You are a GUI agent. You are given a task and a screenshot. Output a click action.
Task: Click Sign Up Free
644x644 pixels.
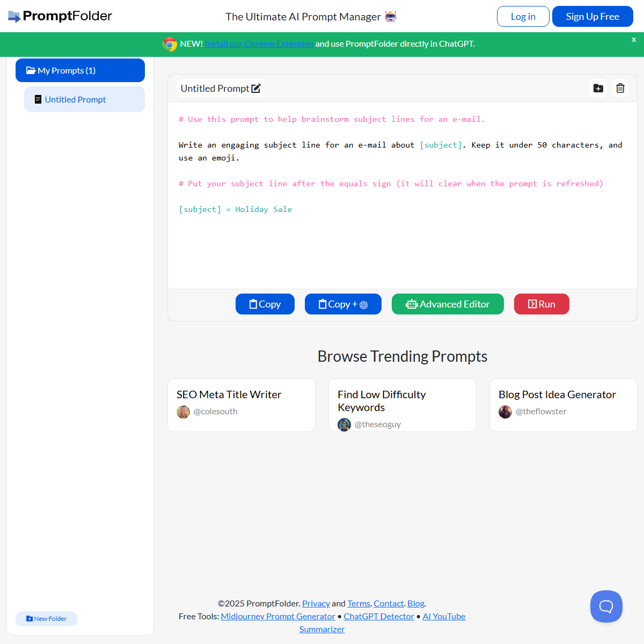592,17
